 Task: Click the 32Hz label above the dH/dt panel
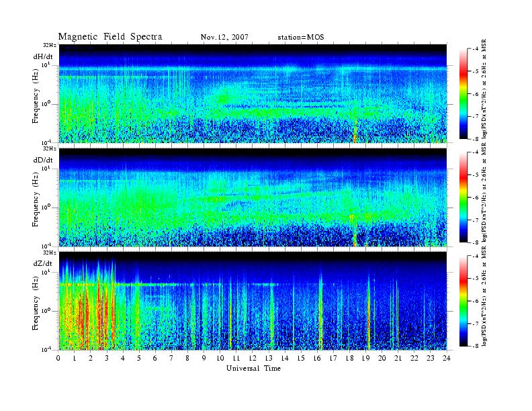(x=50, y=45)
